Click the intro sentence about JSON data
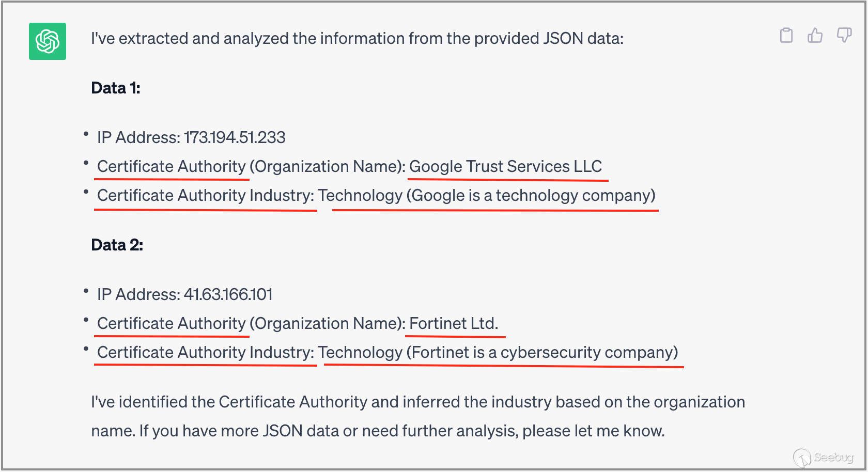This screenshot has height=472, width=868. [x=357, y=38]
